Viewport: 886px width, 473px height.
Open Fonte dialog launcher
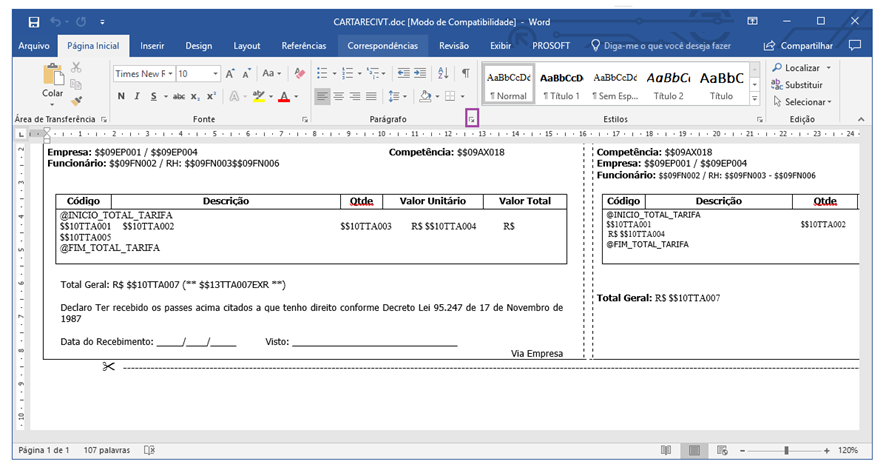coord(305,120)
